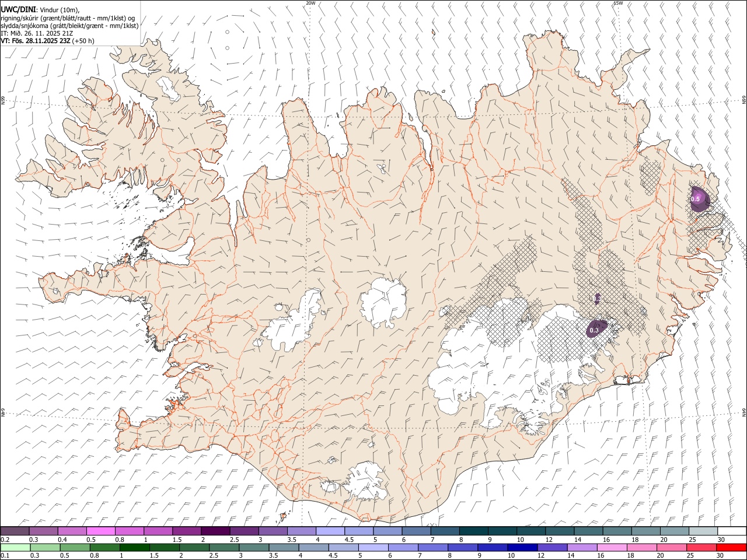Click the 0.5 precipitation blob in east Iceland
This screenshot has height=560, width=747.
[700, 199]
